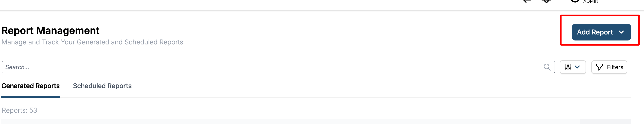Click the funnel icon on Filters
Screen dimensions: 644x124
click(599, 67)
